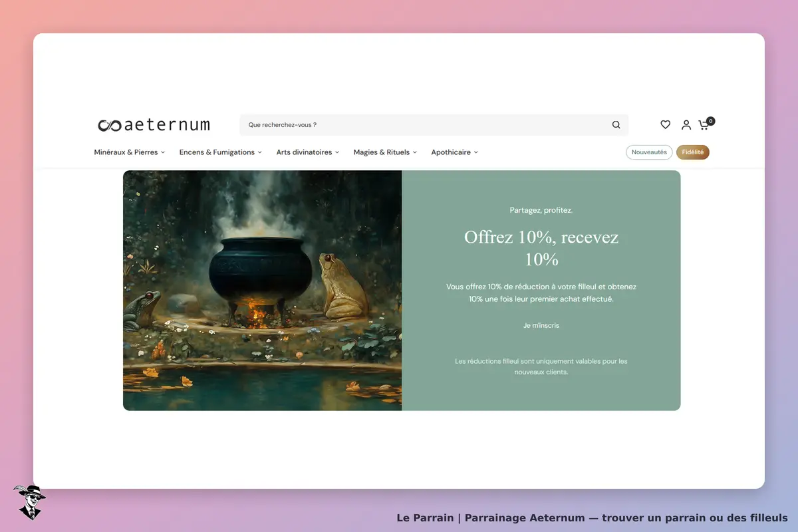The height and width of the screenshot is (532, 798).
Task: Click the cauldron and frogs painting
Action: [x=263, y=291]
